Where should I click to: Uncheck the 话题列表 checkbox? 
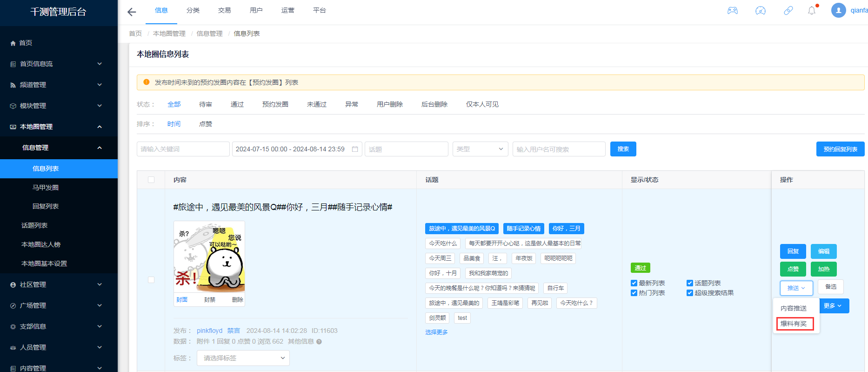pyautogui.click(x=690, y=283)
